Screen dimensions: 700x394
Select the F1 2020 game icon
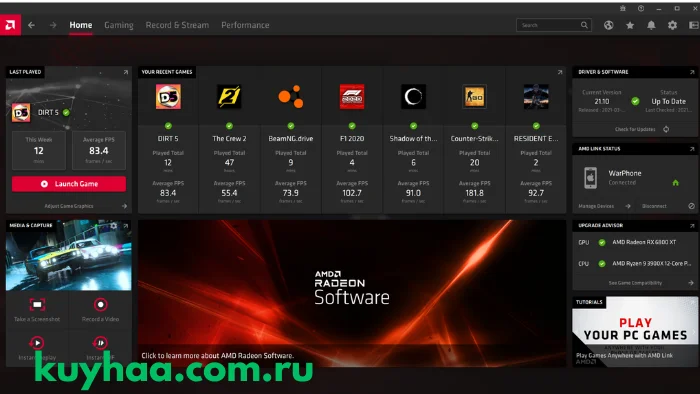click(352, 96)
